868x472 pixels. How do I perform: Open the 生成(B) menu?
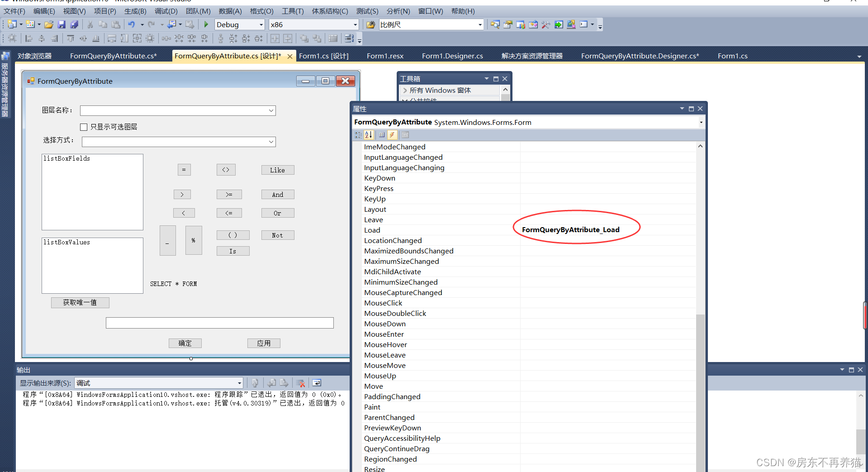pos(135,11)
